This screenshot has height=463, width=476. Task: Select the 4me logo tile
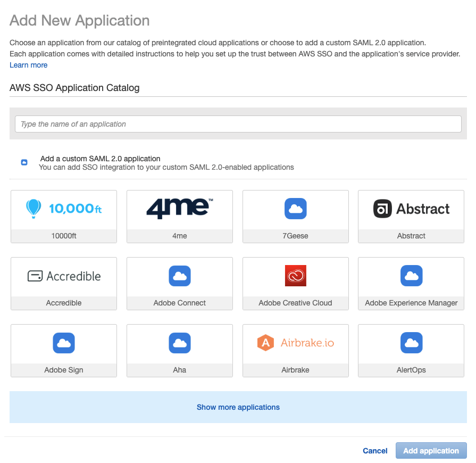pos(180,209)
